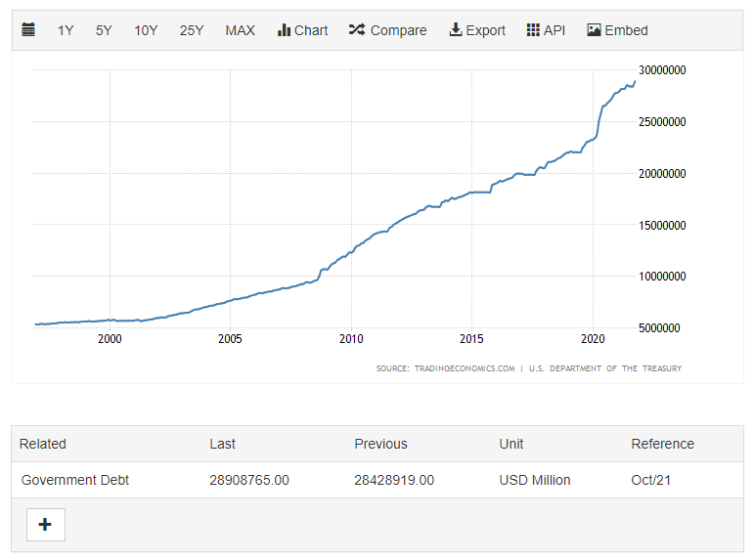The height and width of the screenshot is (560, 754).
Task: Click the bar chart icon beside Chart
Action: [284, 29]
